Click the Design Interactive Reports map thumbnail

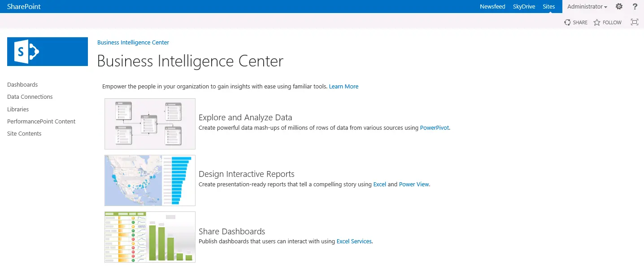pos(150,180)
